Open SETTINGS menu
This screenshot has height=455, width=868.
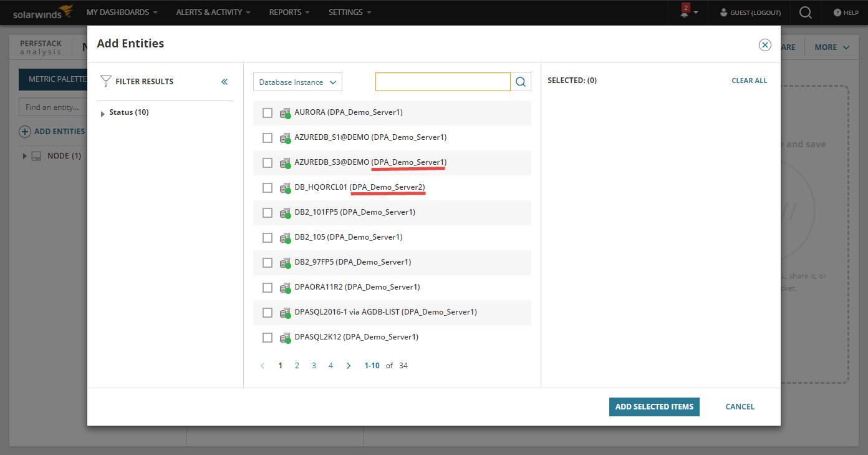point(350,12)
